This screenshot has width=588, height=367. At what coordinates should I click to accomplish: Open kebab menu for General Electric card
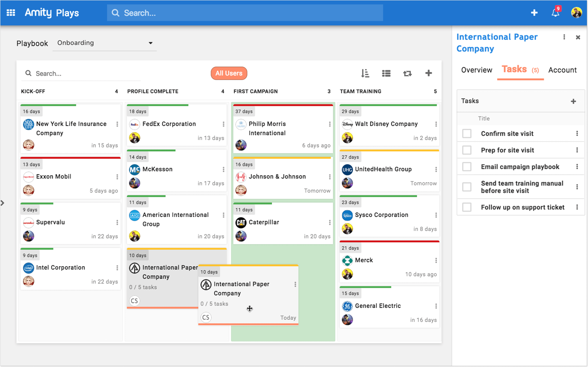[x=436, y=306]
